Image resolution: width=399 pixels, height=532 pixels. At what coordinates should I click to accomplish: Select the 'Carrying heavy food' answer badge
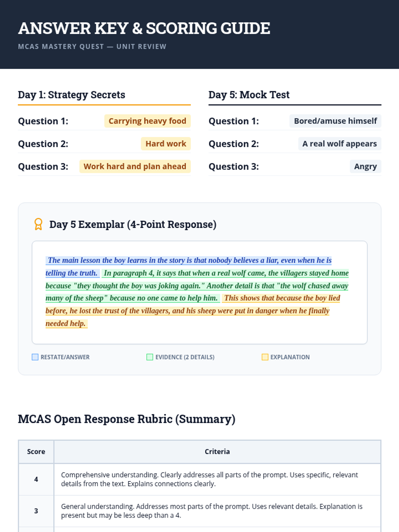(147, 121)
